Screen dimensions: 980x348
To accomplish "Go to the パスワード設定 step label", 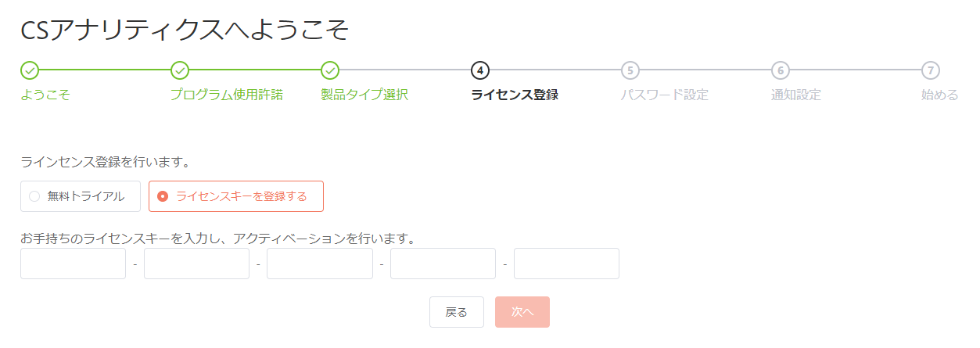I will click(x=665, y=95).
